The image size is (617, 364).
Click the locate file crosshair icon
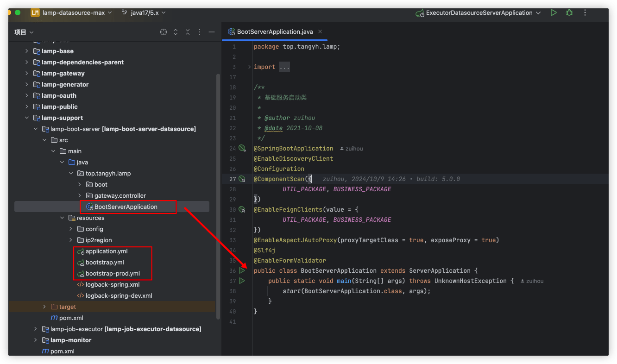pos(164,32)
